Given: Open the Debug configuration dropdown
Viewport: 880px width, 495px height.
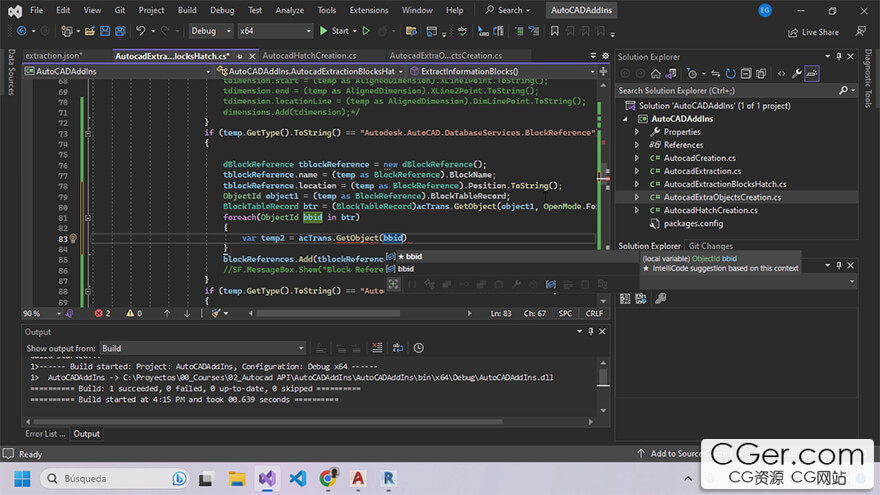Looking at the screenshot, I should click(x=211, y=31).
